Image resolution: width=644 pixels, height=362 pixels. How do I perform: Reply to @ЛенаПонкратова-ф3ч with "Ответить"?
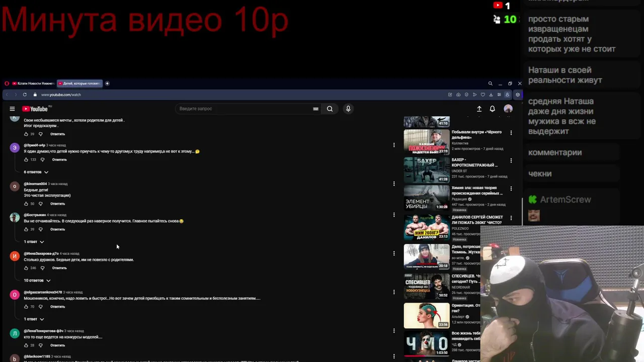58,345
